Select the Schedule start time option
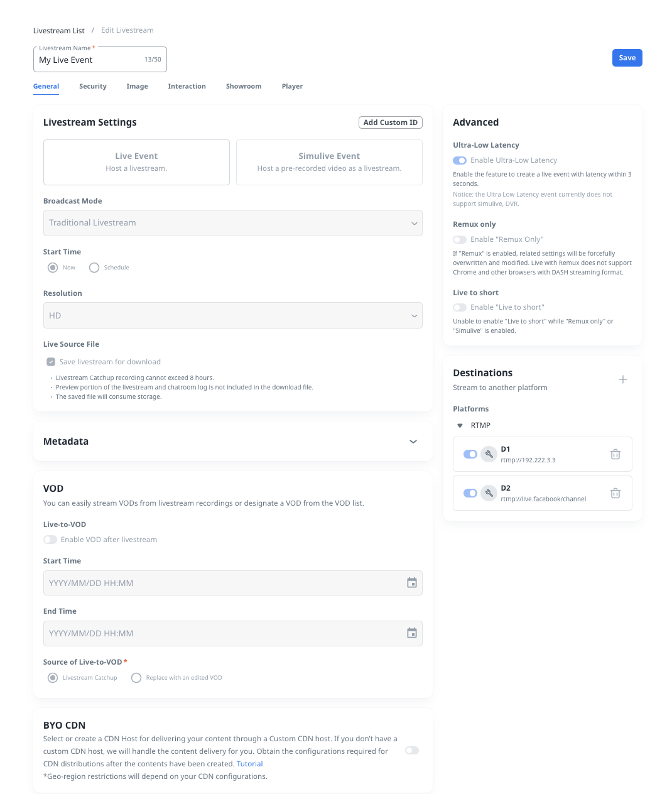 94,268
